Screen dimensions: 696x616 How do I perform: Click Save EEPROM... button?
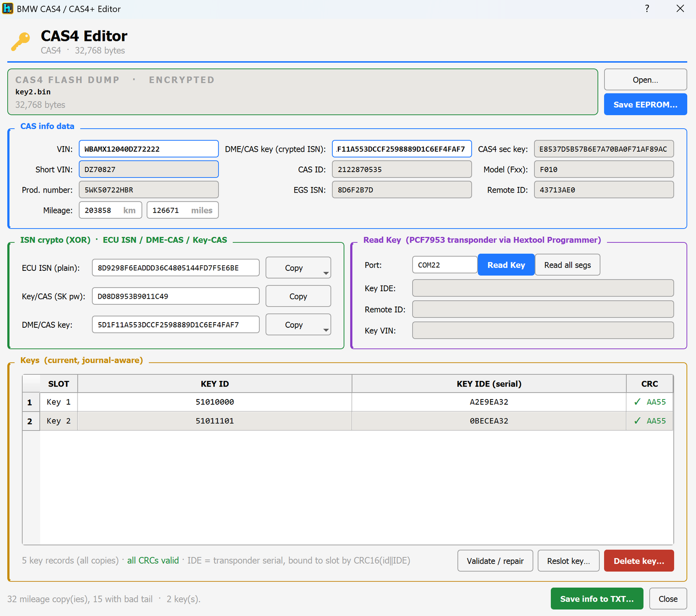[x=645, y=104]
